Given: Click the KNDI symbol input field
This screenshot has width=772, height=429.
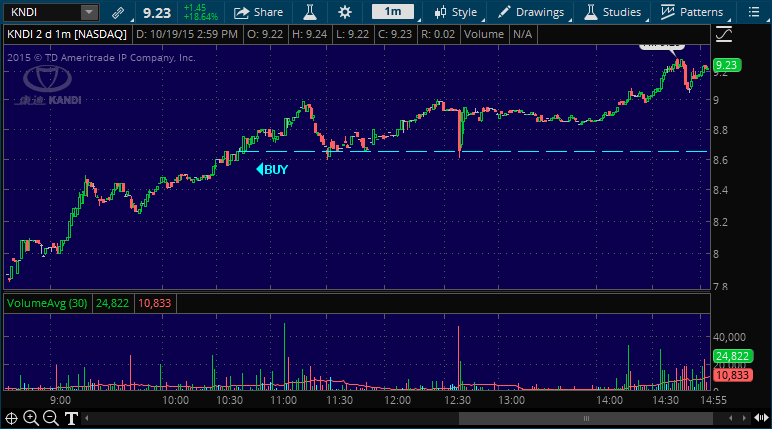Looking at the screenshot, I should click(x=42, y=12).
